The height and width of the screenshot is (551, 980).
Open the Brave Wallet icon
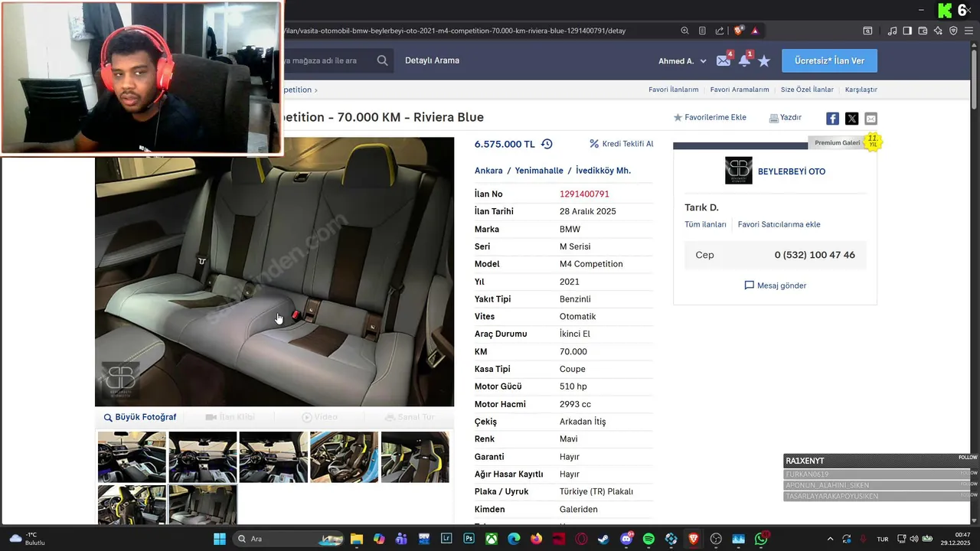[x=923, y=31]
